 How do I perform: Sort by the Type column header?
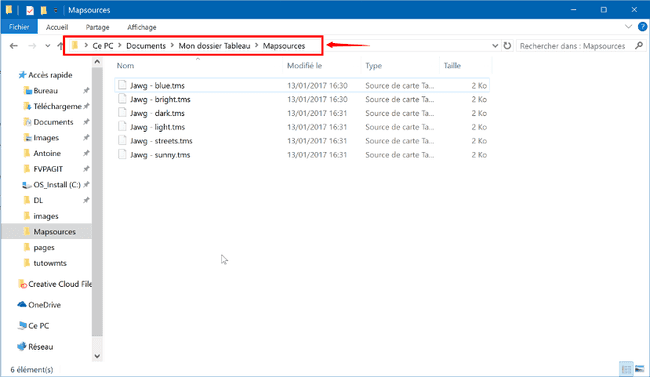[374, 66]
